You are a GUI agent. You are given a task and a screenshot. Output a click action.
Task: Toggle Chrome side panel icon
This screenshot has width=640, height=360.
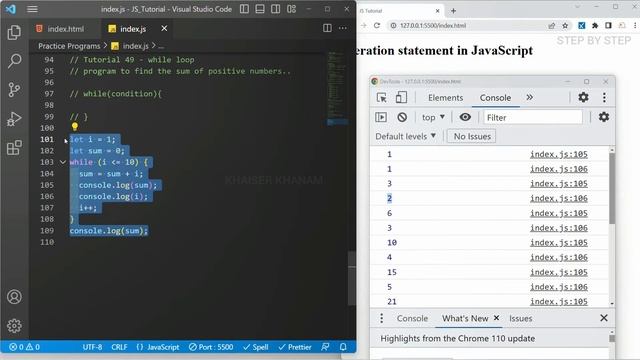pyautogui.click(x=608, y=25)
